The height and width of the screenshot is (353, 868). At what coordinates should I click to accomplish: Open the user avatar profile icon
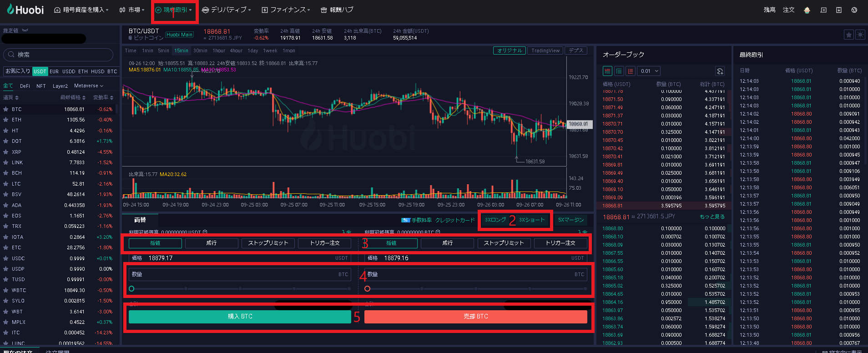pos(807,10)
